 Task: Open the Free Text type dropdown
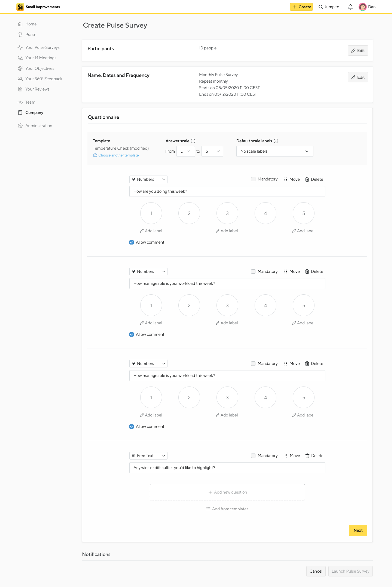pos(148,456)
